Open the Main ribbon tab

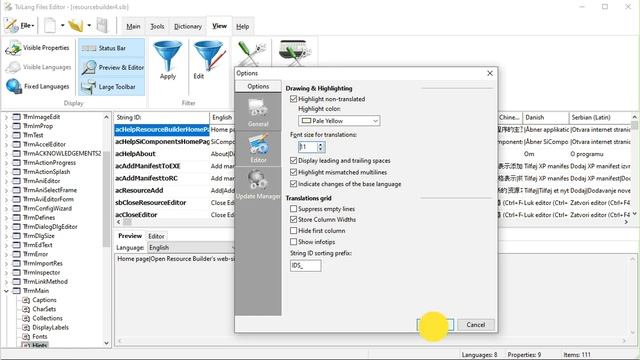tap(133, 26)
